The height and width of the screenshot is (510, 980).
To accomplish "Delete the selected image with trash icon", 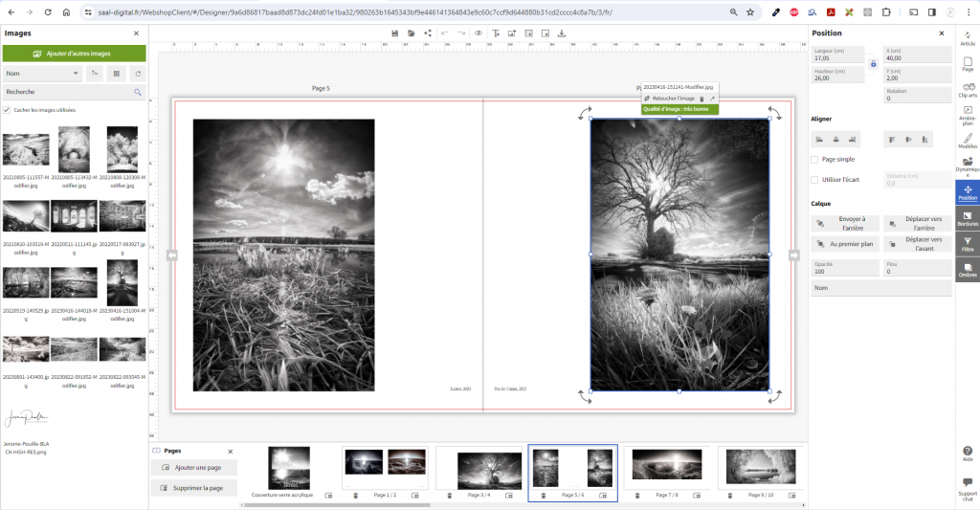I will [702, 99].
